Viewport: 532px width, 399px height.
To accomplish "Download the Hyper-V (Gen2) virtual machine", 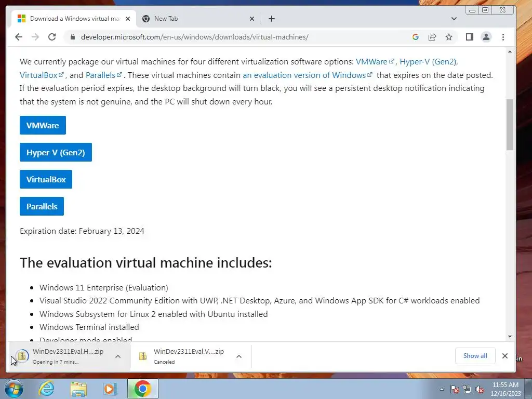I will click(56, 152).
